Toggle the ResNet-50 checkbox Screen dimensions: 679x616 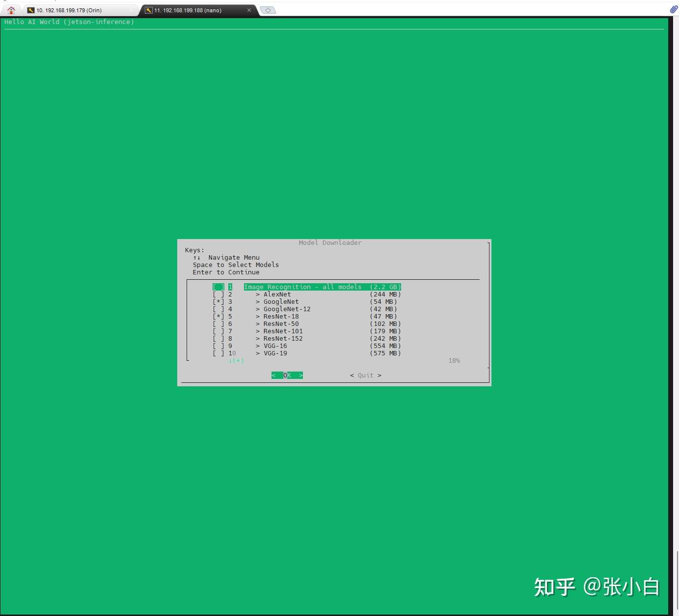point(218,324)
